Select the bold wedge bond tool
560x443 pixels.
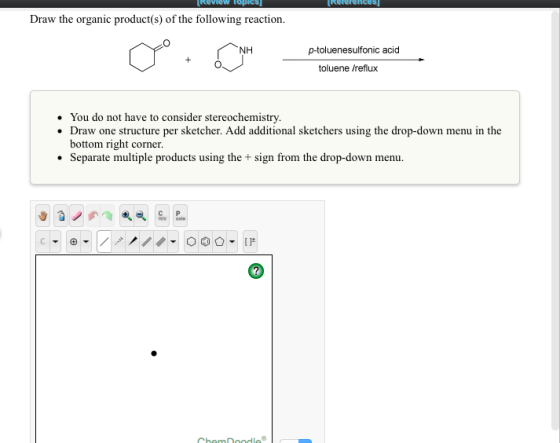pyautogui.click(x=132, y=242)
